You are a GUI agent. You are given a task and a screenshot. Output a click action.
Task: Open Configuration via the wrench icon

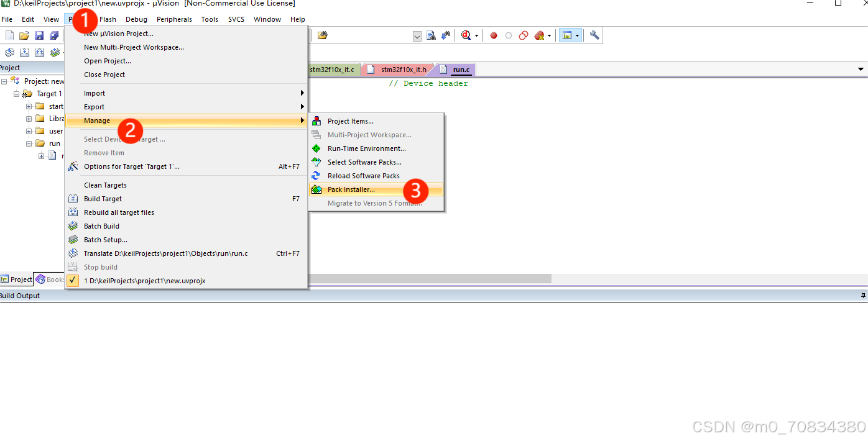pos(594,35)
